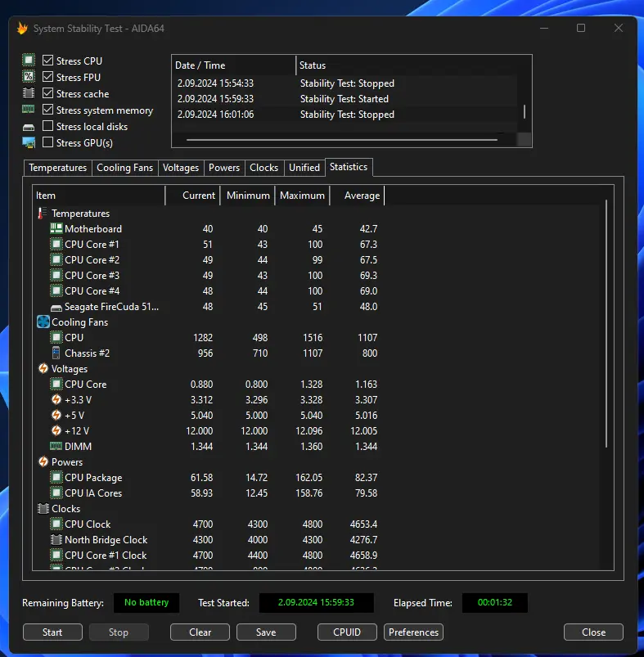Uncheck the Stress cache checkbox
Screen dimensions: 644x657
coord(47,93)
